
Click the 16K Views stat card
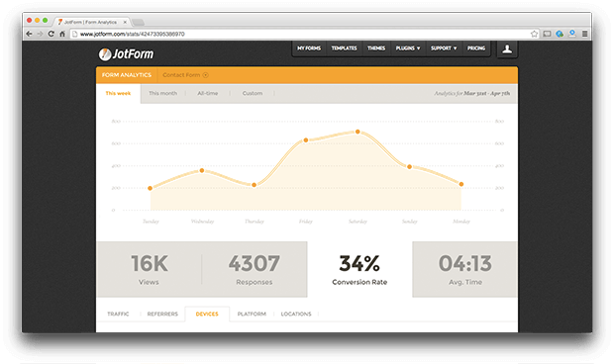pyautogui.click(x=149, y=269)
